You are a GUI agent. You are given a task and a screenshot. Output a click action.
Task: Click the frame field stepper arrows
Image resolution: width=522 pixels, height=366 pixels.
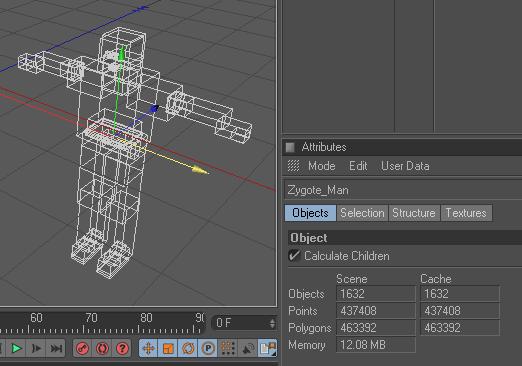[x=272, y=323]
